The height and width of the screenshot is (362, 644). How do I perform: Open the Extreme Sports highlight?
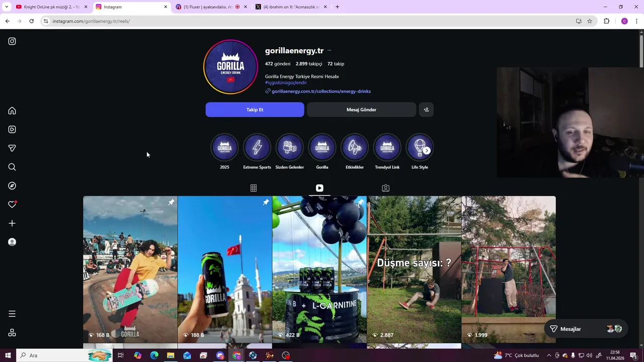coord(257,152)
